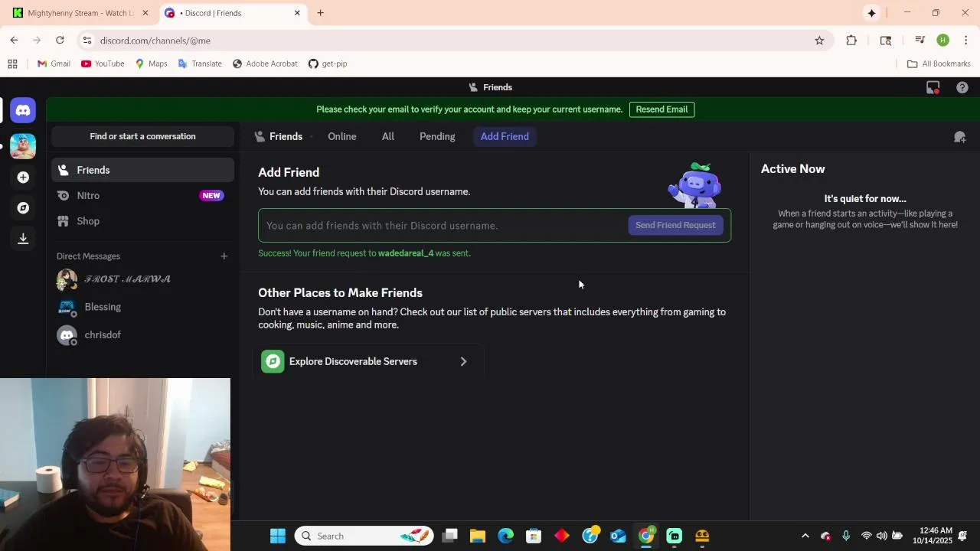Click the Discord username input field
The height and width of the screenshot is (551, 980).
444,226
